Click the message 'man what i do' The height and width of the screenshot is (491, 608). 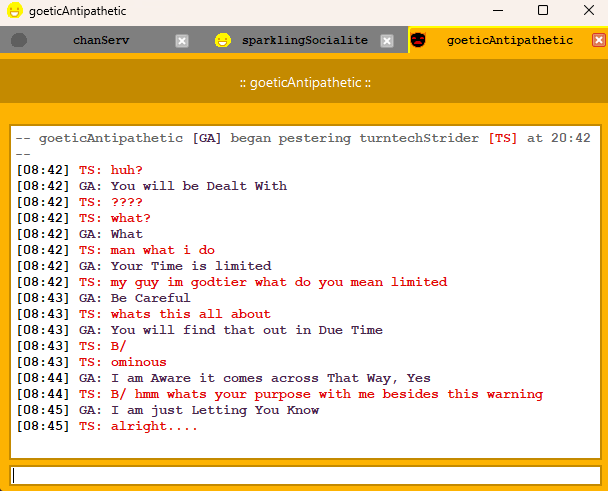163,250
